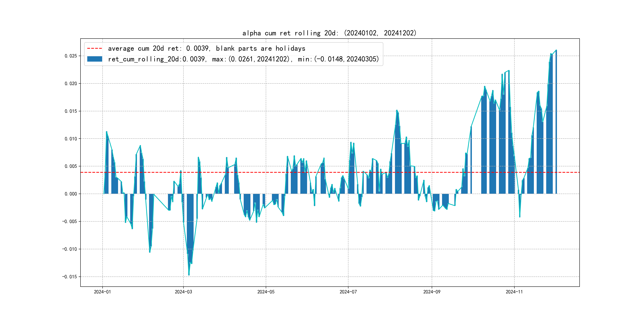Image resolution: width=644 pixels, height=322 pixels.
Task: Click the August 2024 peak bar
Action: (397, 150)
